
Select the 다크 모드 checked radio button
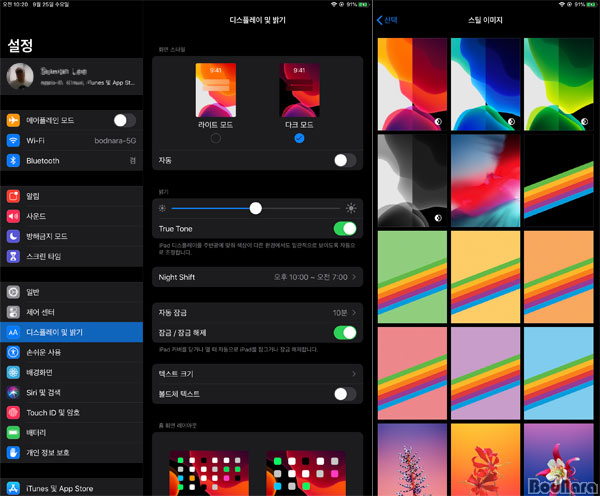click(x=299, y=138)
